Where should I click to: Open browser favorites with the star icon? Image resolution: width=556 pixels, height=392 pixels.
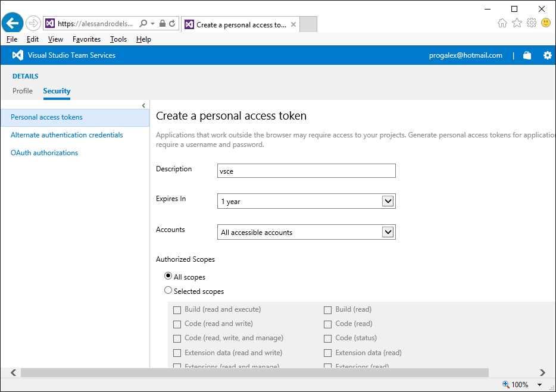[x=516, y=22]
